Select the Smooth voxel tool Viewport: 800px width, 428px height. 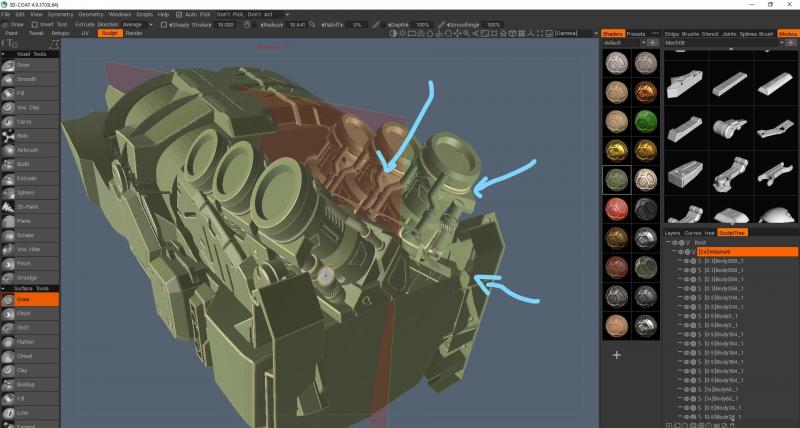click(x=27, y=78)
